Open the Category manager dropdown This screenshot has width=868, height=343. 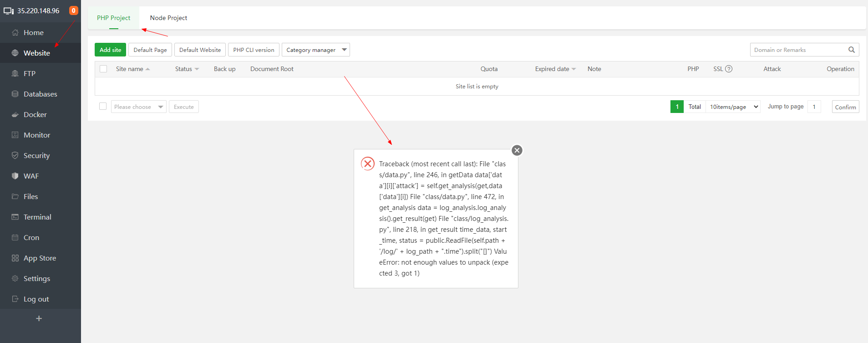315,50
